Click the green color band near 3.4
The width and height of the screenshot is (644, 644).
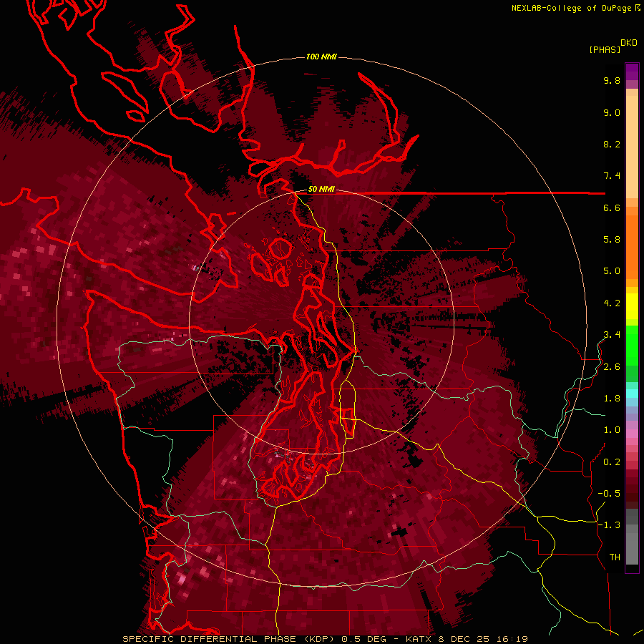[632, 345]
